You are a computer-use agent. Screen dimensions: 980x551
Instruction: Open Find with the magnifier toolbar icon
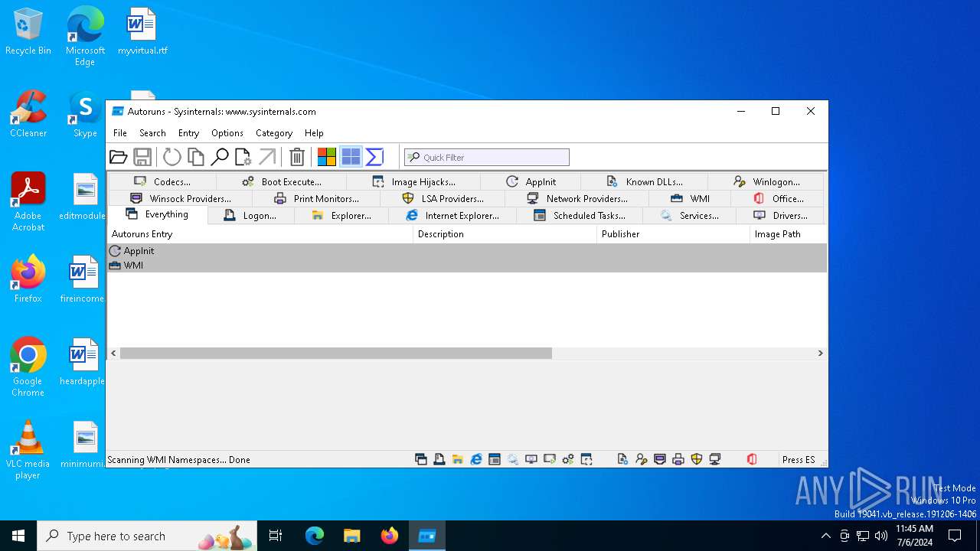point(220,157)
